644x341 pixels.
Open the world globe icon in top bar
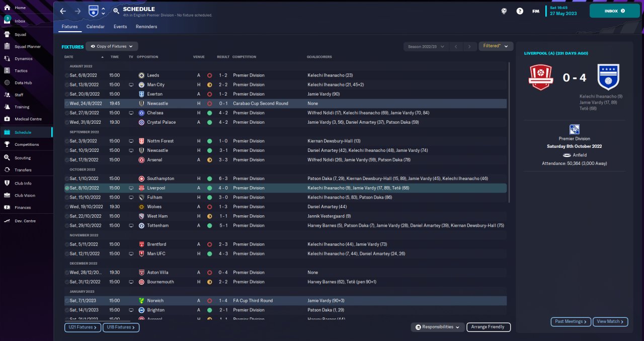tap(504, 11)
